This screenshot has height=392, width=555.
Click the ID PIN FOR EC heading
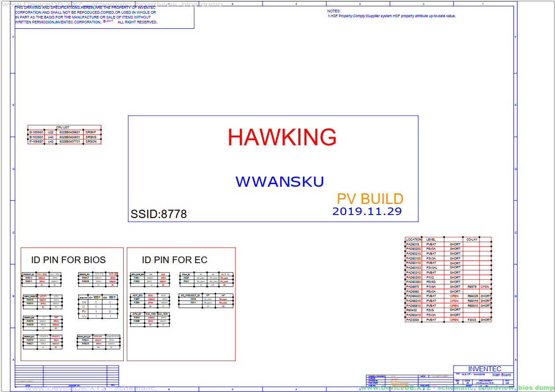(175, 260)
